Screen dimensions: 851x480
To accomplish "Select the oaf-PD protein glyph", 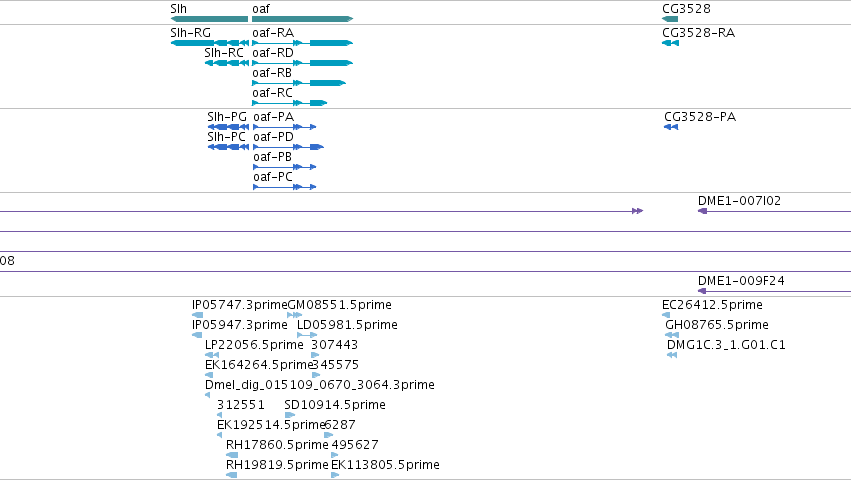I will coord(288,147).
